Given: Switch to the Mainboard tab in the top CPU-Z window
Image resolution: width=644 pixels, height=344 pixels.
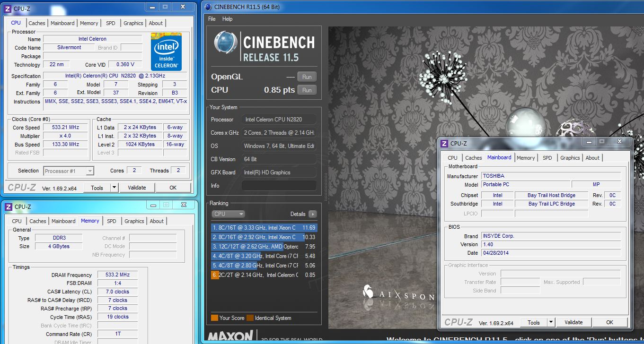Looking at the screenshot, I should pyautogui.click(x=62, y=23).
